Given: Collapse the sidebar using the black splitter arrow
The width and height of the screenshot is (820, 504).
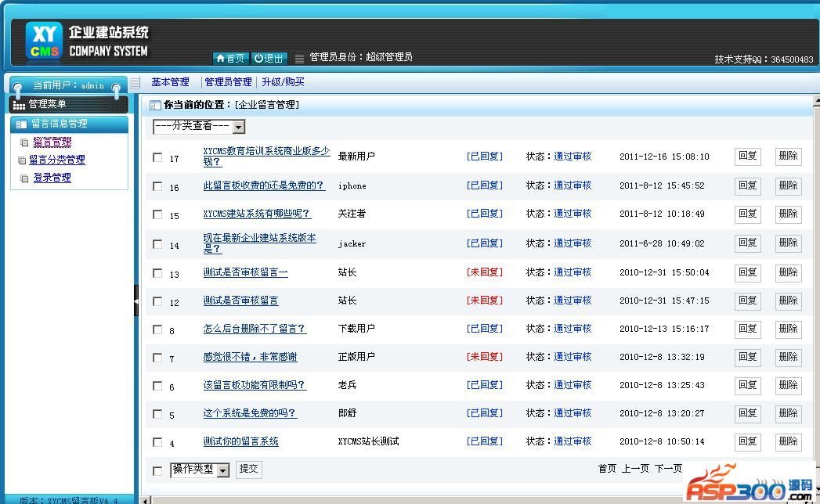Looking at the screenshot, I should [x=136, y=301].
